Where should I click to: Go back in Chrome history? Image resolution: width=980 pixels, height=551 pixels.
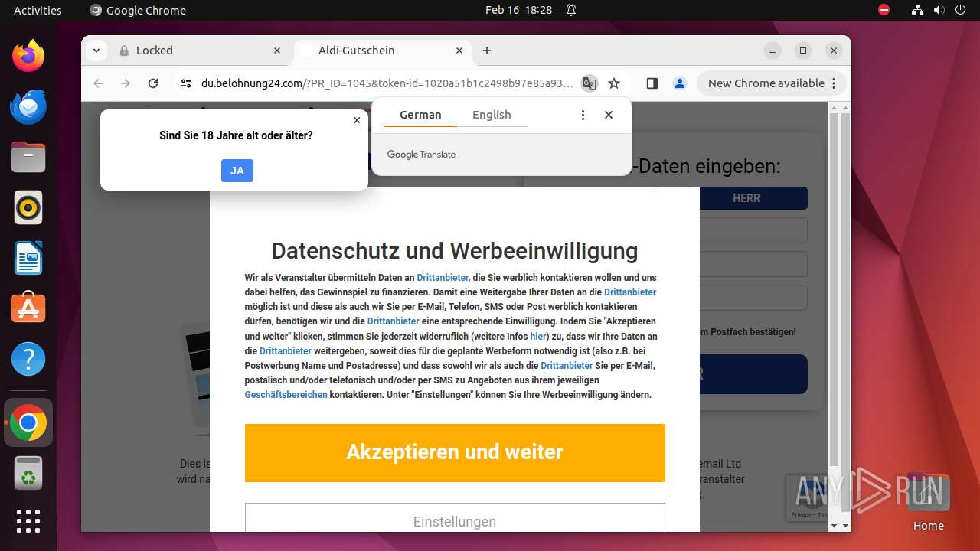[x=98, y=83]
